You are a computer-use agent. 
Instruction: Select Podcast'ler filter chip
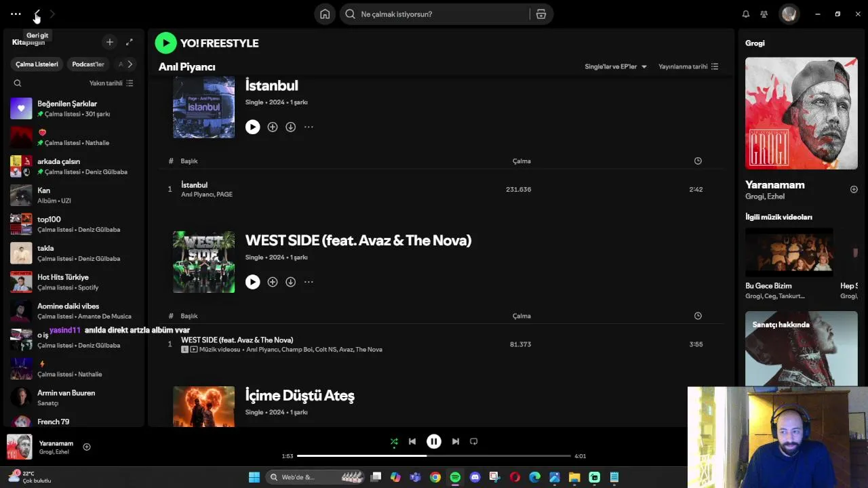(x=88, y=64)
